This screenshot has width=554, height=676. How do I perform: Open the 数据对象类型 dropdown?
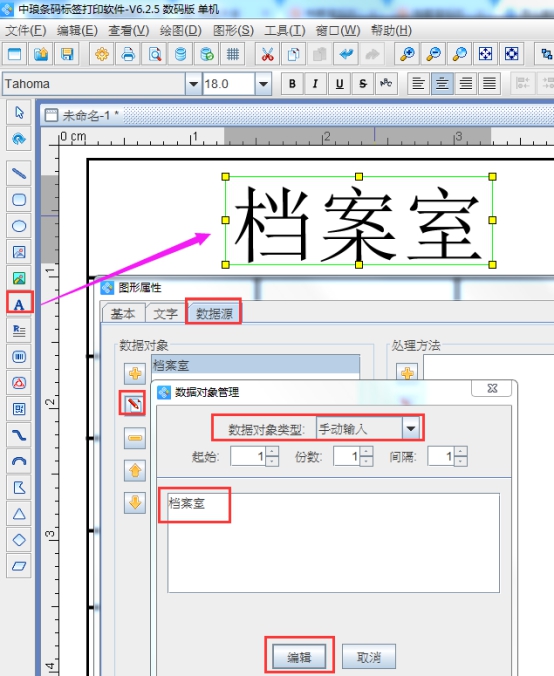tap(410, 429)
